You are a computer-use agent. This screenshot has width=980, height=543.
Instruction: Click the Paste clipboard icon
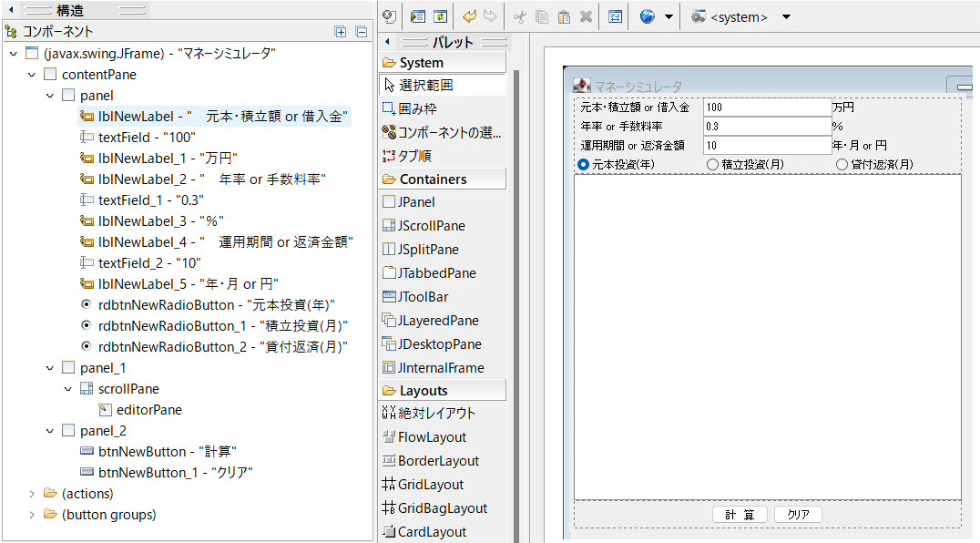tap(564, 17)
